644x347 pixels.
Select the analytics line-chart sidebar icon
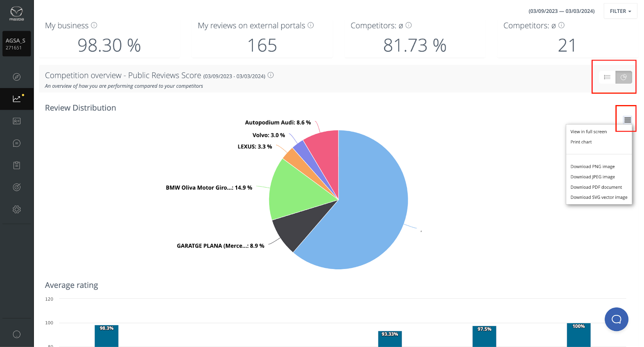point(17,99)
